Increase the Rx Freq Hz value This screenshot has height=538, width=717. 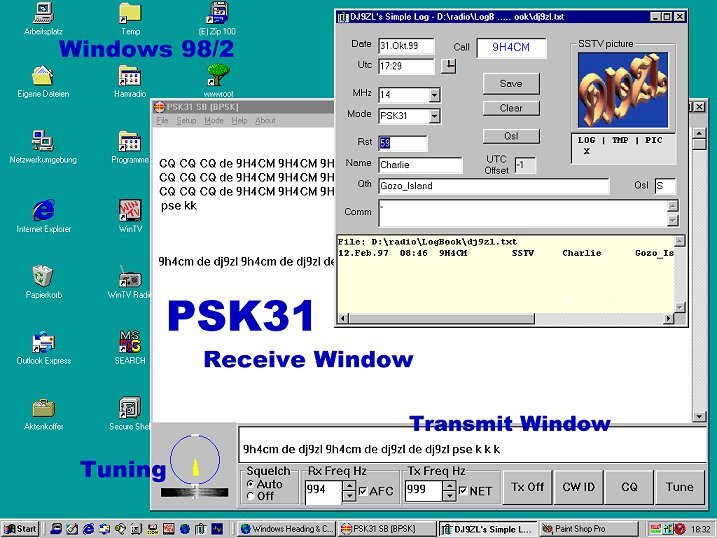[349, 485]
